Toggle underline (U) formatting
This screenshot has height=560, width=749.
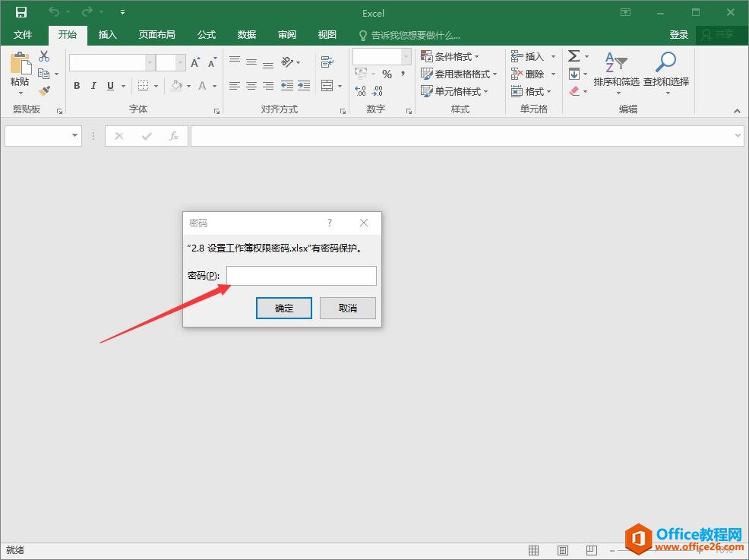point(109,86)
